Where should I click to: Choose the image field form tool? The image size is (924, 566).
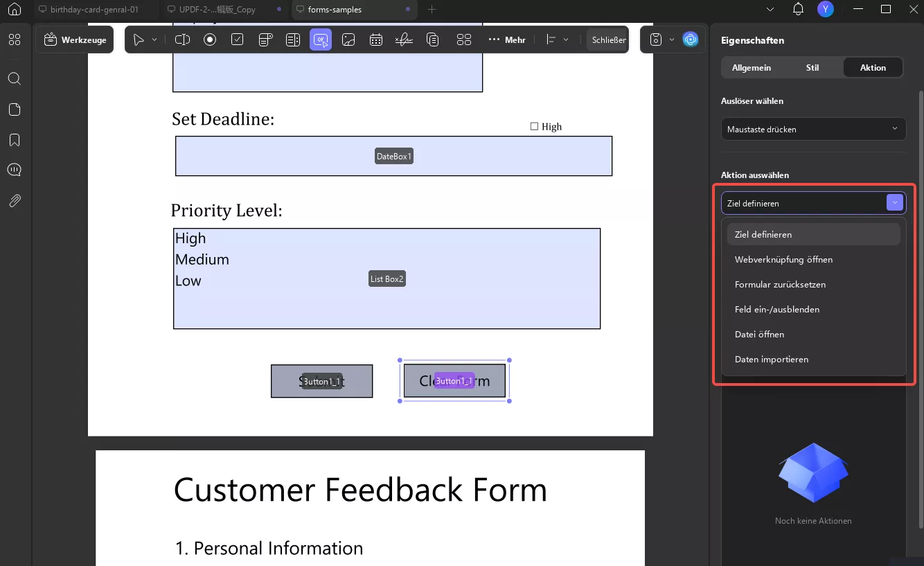348,39
